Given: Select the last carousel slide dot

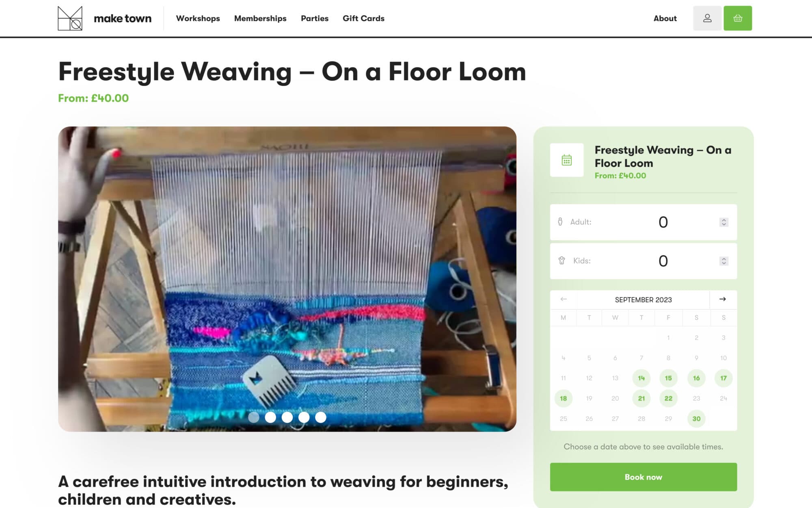Looking at the screenshot, I should [x=321, y=417].
